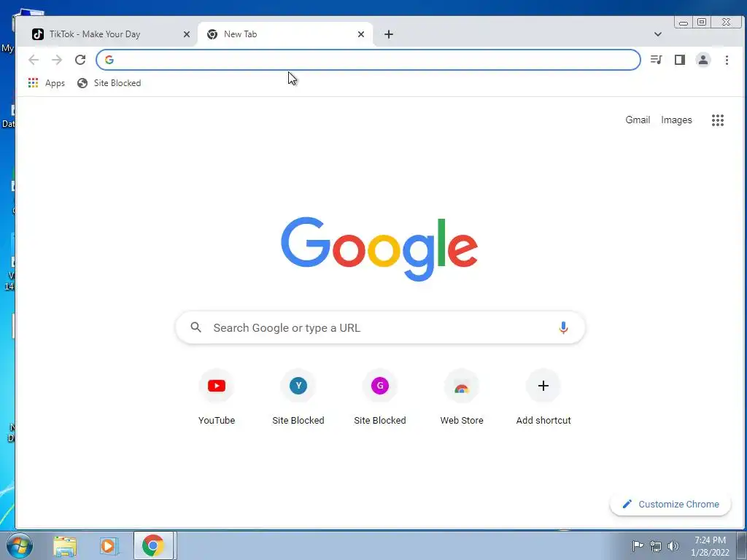The height and width of the screenshot is (560, 747).
Task: Open the Gmail link
Action: (638, 120)
